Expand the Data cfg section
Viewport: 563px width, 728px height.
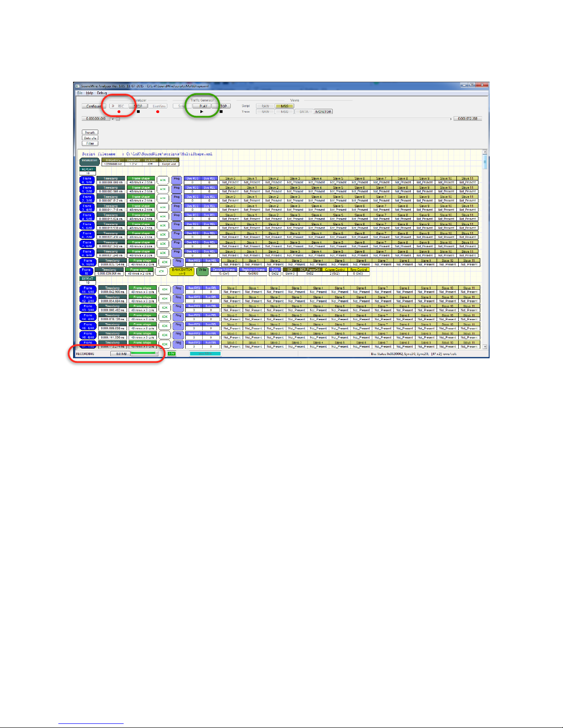tap(90, 138)
